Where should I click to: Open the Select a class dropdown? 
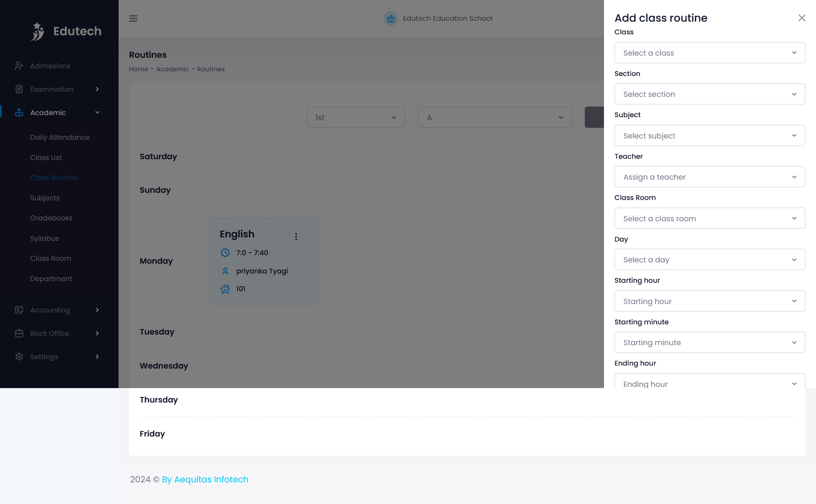(x=709, y=53)
